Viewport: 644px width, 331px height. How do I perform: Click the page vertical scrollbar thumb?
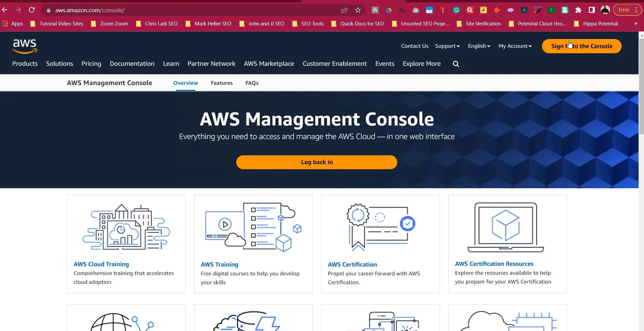[641, 86]
